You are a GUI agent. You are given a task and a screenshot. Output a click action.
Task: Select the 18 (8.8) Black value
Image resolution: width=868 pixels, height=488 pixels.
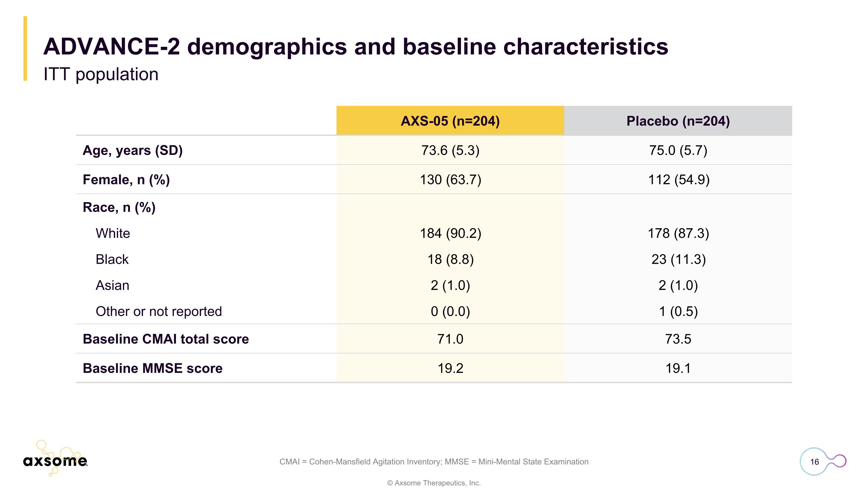pos(450,259)
